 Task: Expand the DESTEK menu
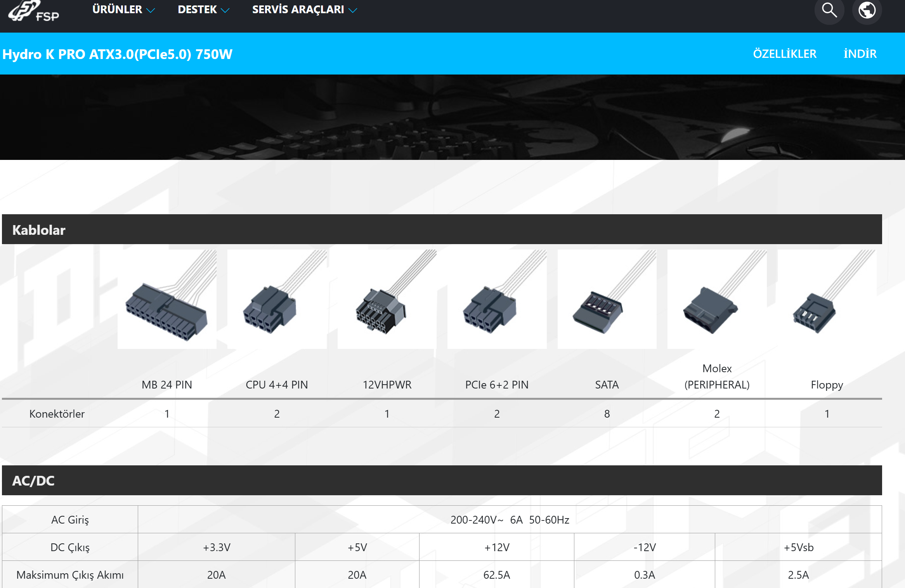tap(203, 10)
